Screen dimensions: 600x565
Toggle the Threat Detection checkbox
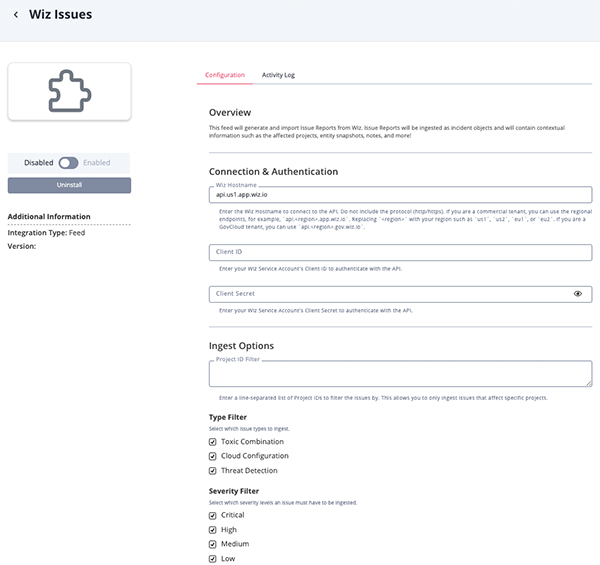(x=213, y=471)
